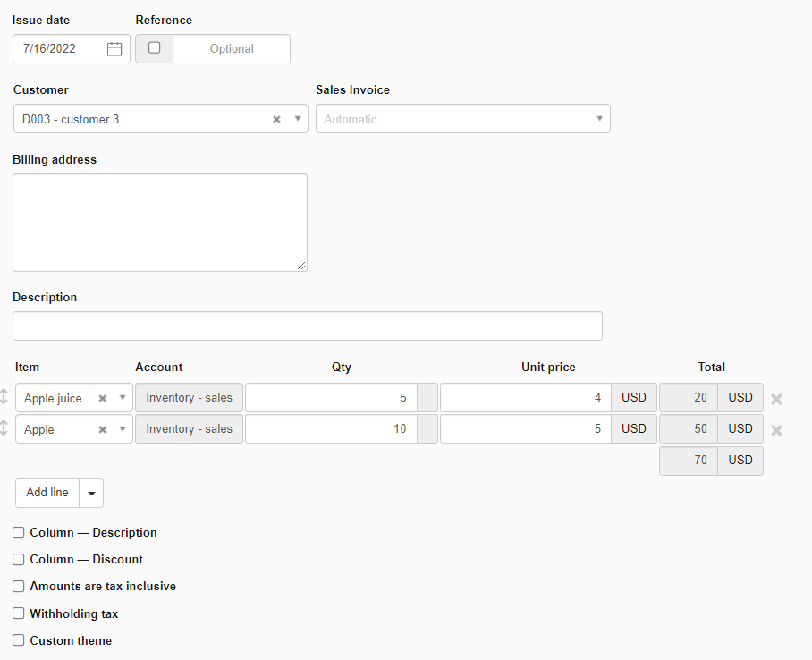
Task: Clear the Apple juice item selection
Action: click(x=102, y=399)
